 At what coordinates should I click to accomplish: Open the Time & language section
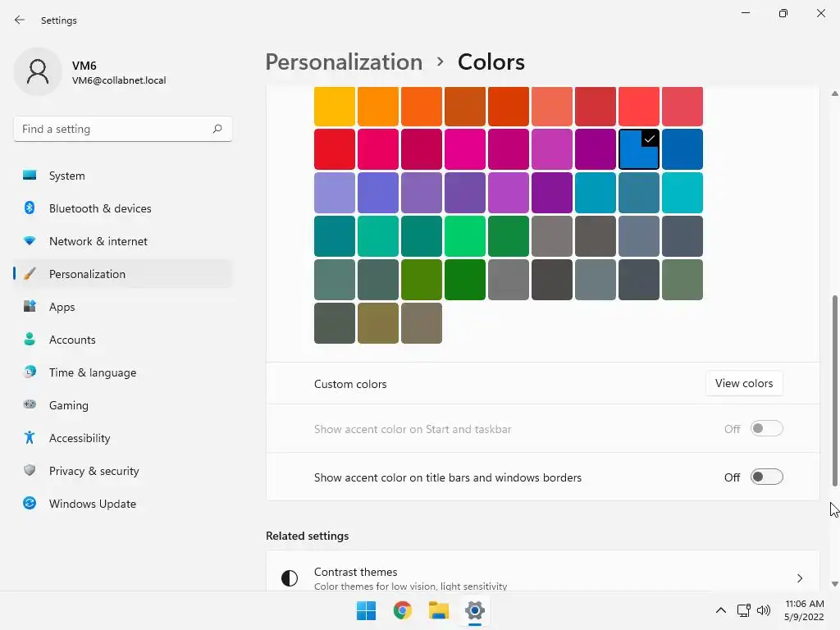point(93,372)
